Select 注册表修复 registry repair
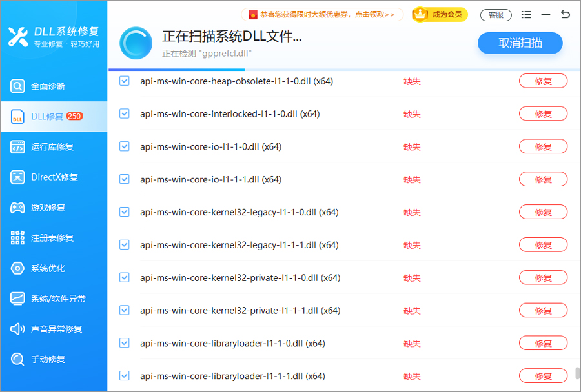This screenshot has height=392, width=581. point(54,237)
